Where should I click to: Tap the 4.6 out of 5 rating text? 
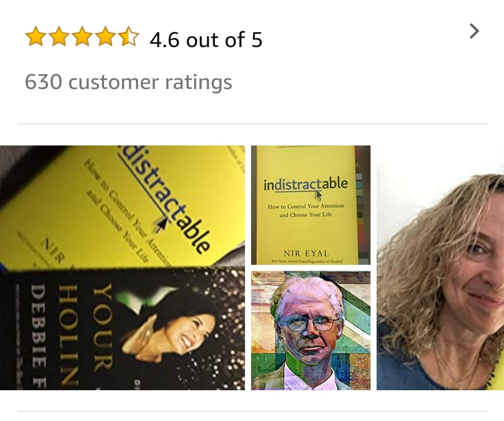tap(206, 40)
